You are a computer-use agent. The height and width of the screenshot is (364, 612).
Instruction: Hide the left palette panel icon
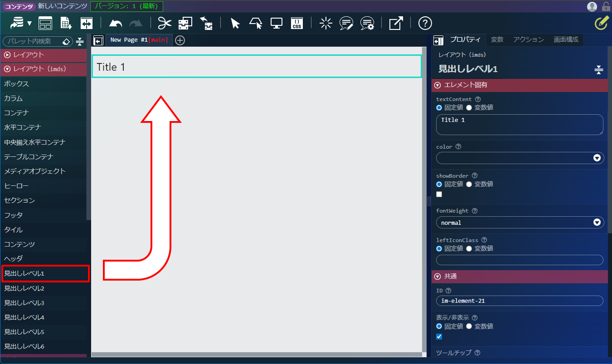click(x=98, y=41)
